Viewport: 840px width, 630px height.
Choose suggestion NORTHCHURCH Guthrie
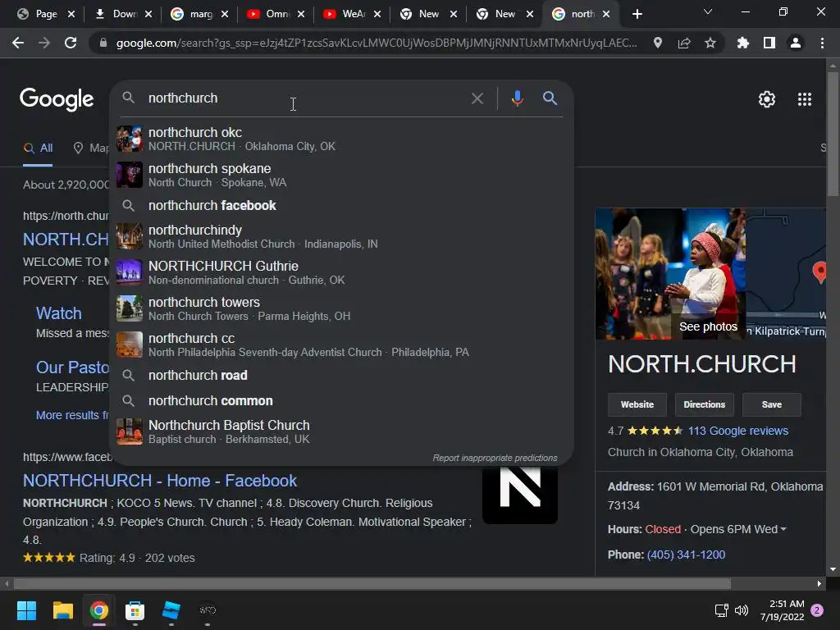(x=341, y=272)
